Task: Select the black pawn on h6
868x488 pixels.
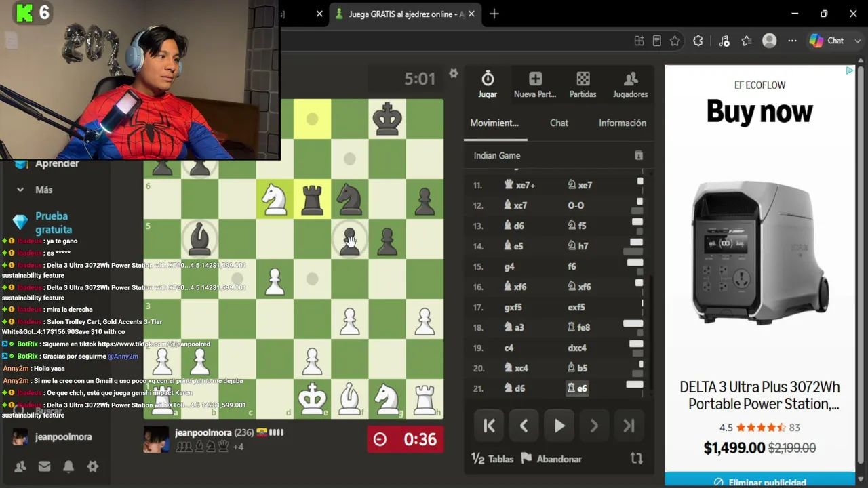Action: tap(425, 199)
